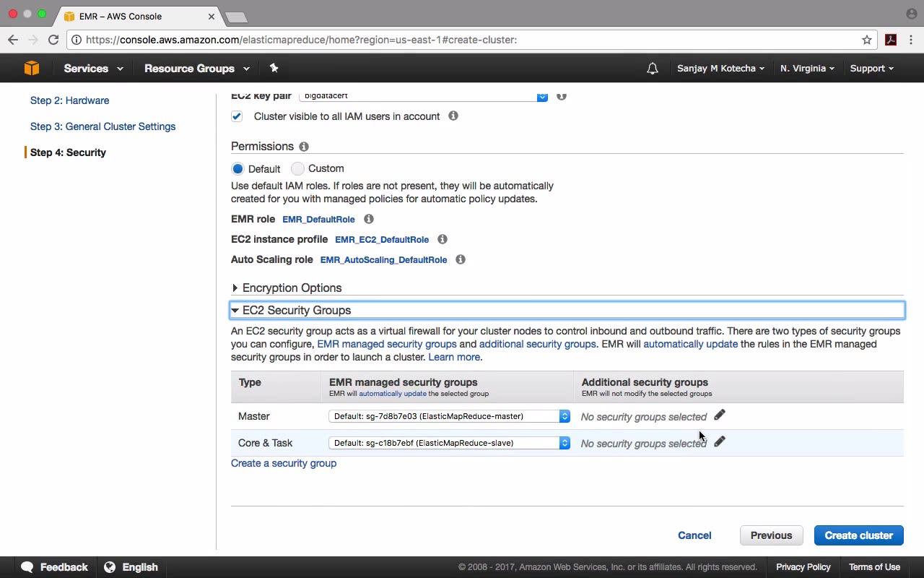This screenshot has height=578, width=924.
Task: Click the info icon next to Permissions
Action: (x=304, y=147)
